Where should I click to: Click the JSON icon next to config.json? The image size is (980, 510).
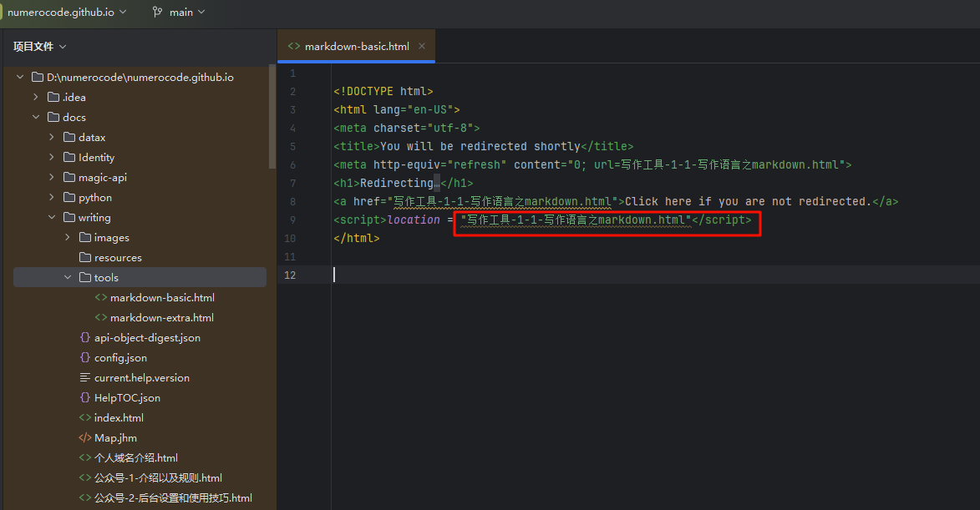pyautogui.click(x=85, y=358)
